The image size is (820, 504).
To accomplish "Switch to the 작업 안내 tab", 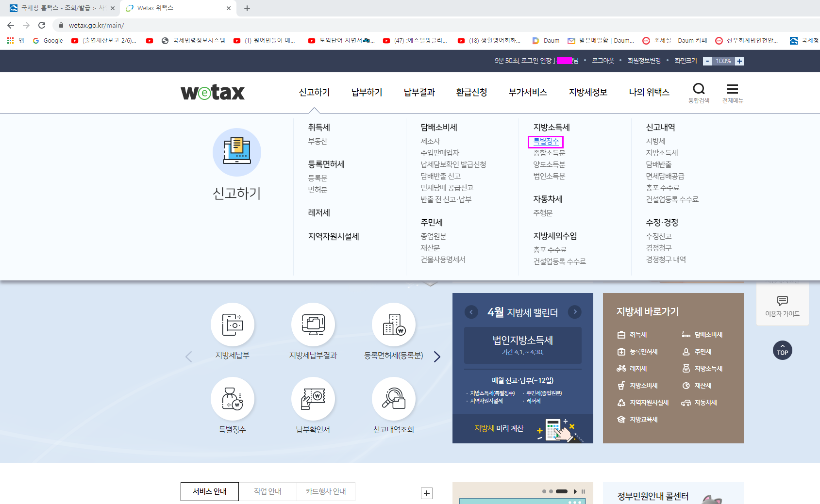I will 268,491.
